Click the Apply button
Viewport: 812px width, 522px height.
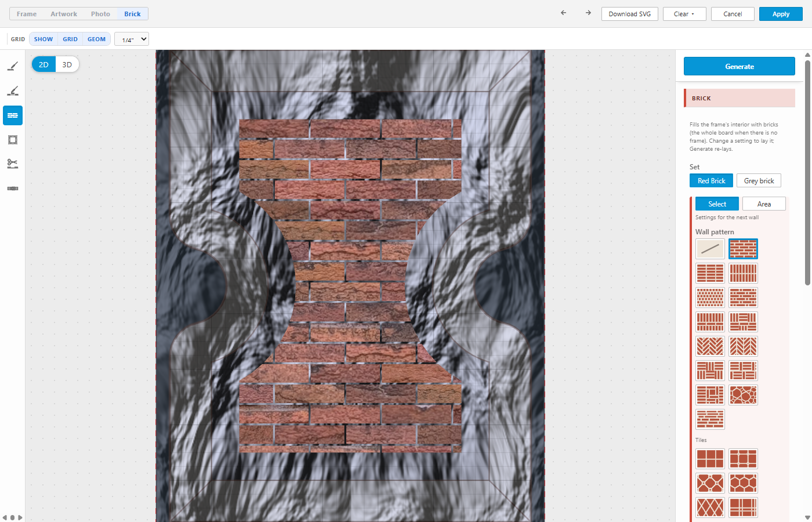781,14
